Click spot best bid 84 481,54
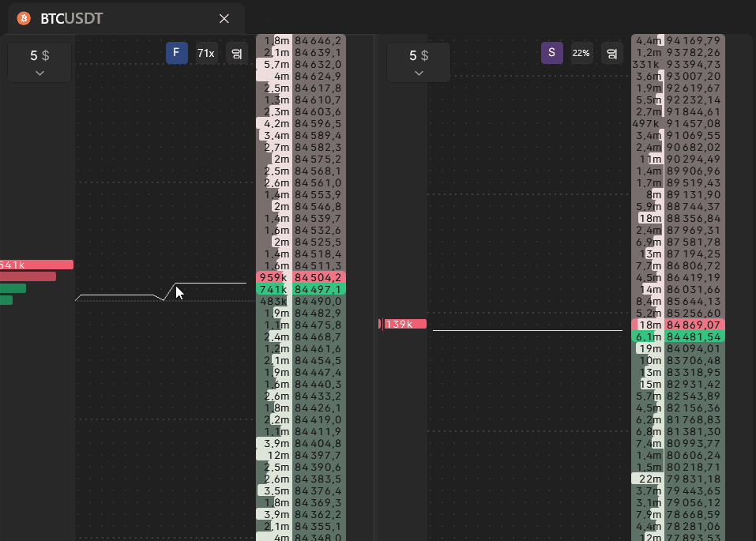 coord(694,337)
